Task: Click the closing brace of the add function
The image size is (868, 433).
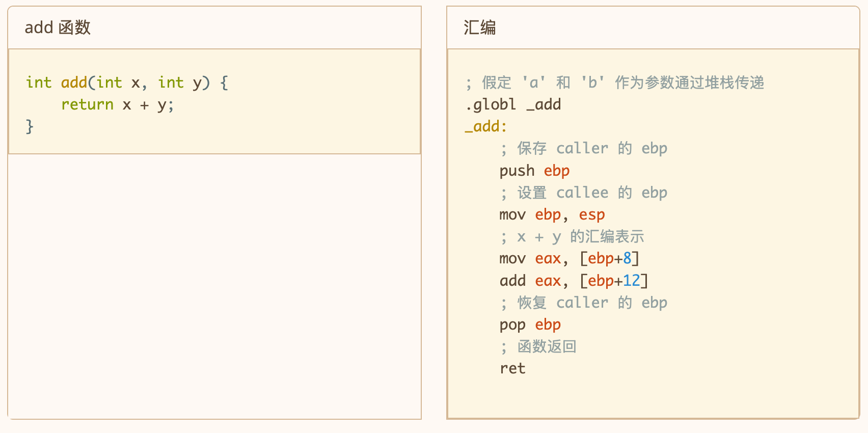Action: point(30,126)
